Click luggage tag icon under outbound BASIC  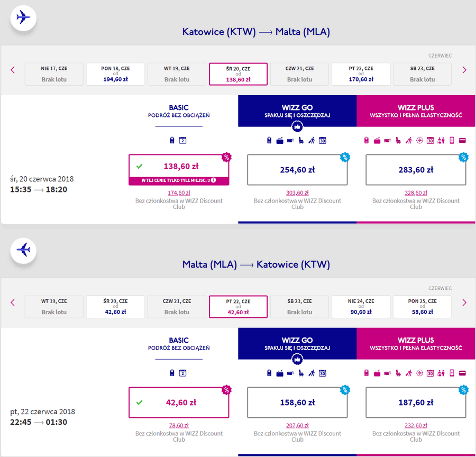172,140
